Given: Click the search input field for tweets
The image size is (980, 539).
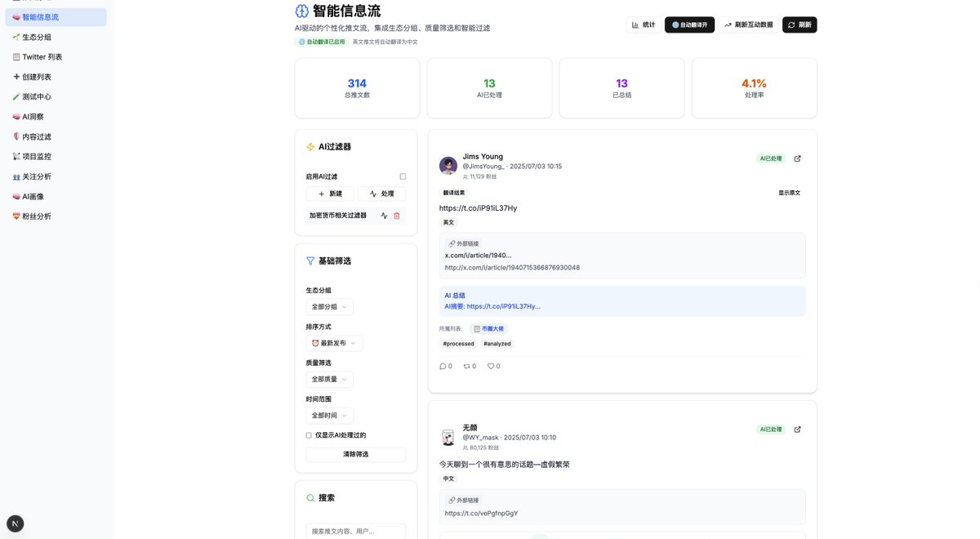Looking at the screenshot, I should coord(355,531).
